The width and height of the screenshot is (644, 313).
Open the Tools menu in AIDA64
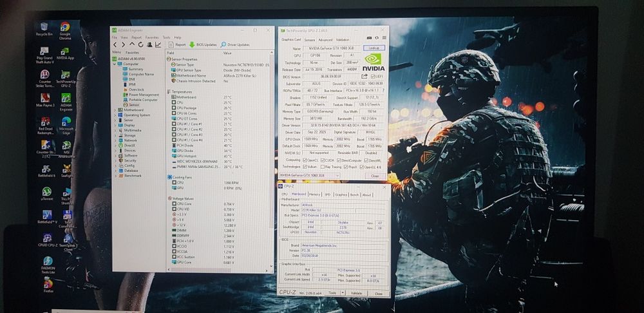click(x=166, y=37)
